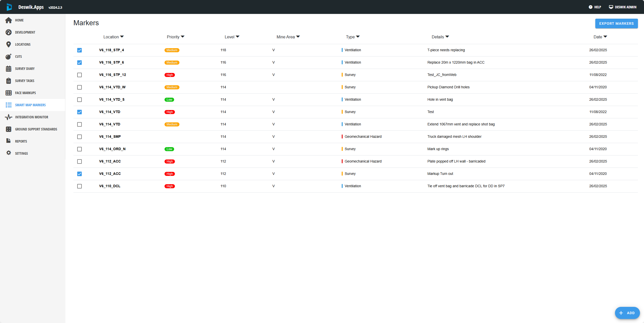Click the Export Markers button
The width and height of the screenshot is (644, 323).
(x=616, y=23)
